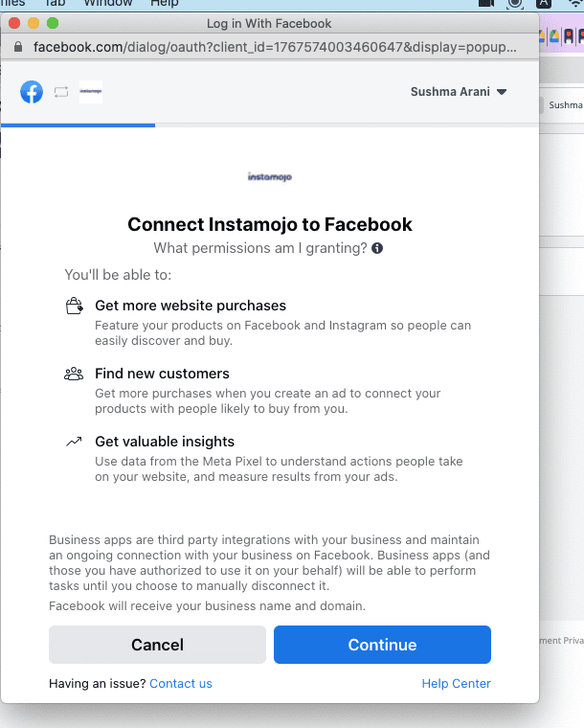Click the sync arrows icon between logos
The height and width of the screenshot is (728, 584).
(61, 92)
